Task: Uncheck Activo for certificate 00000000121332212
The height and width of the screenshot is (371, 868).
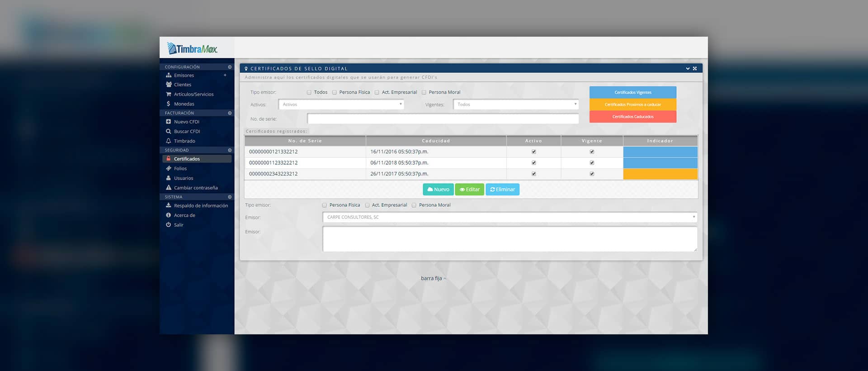Action: coord(534,152)
